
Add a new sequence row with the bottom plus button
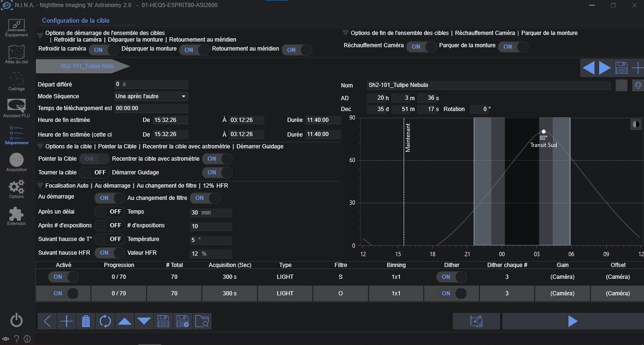click(x=67, y=321)
